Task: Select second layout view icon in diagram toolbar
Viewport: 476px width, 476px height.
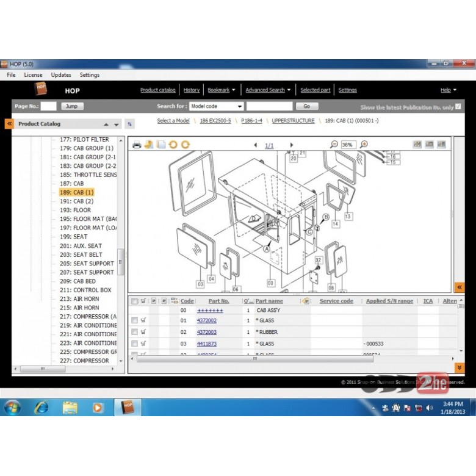Action: pos(429,145)
